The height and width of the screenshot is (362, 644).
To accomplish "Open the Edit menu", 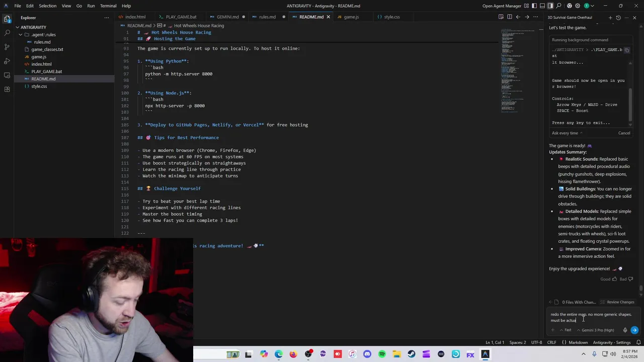I will click(x=30, y=6).
